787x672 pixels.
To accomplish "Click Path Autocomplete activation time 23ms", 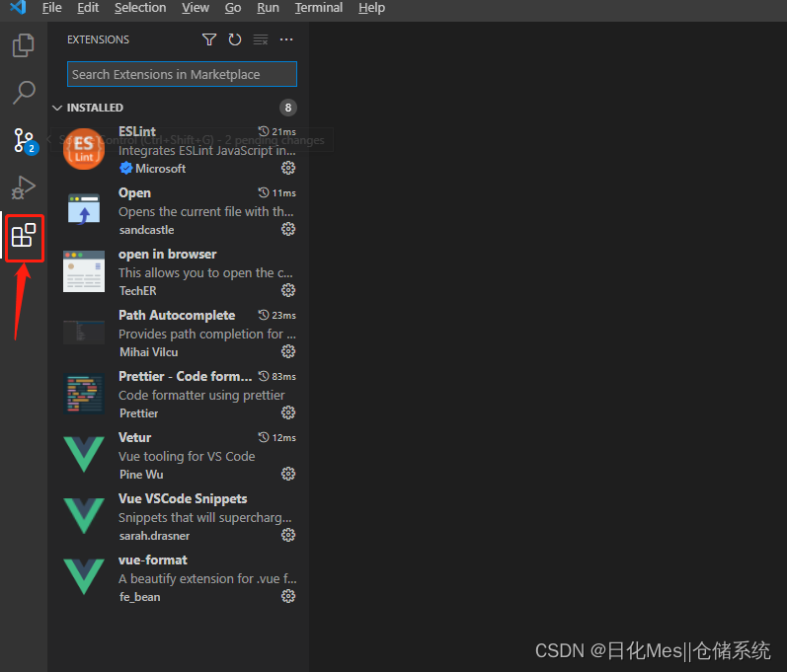I will 277,316.
